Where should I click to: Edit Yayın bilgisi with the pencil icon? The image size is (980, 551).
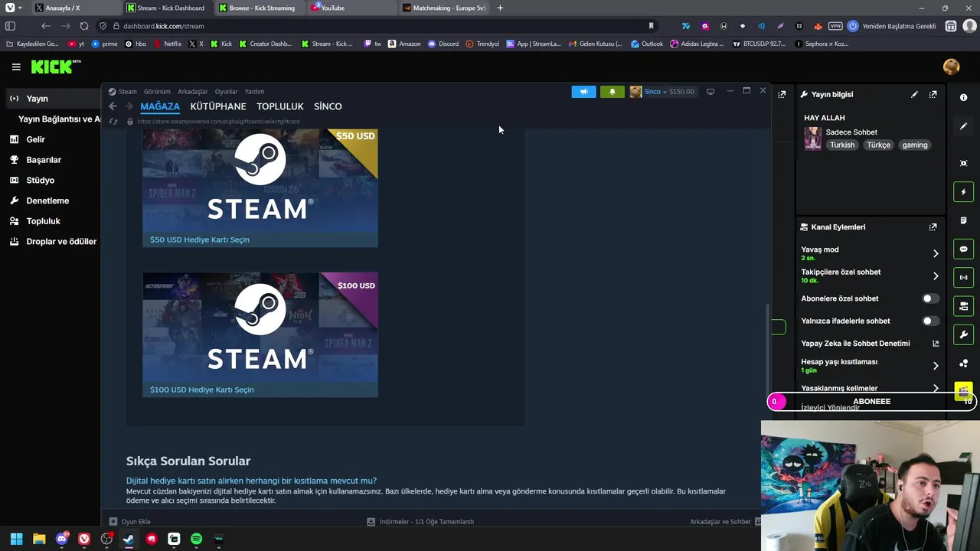coord(914,94)
